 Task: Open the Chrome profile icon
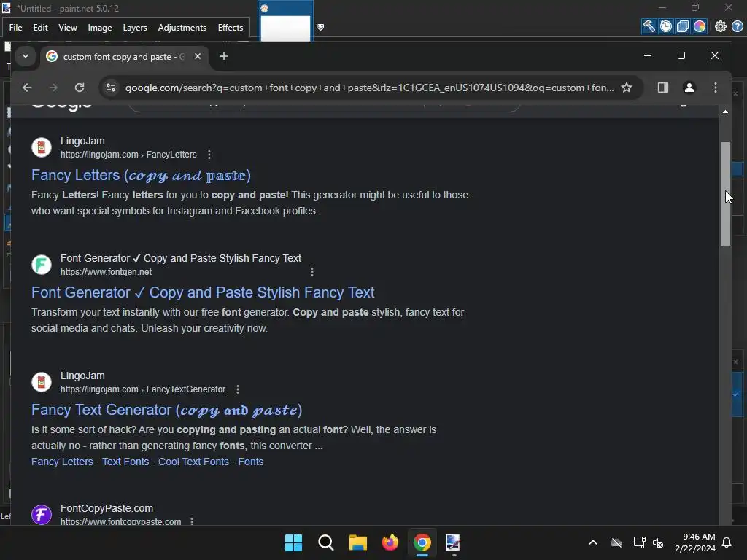[x=689, y=87]
